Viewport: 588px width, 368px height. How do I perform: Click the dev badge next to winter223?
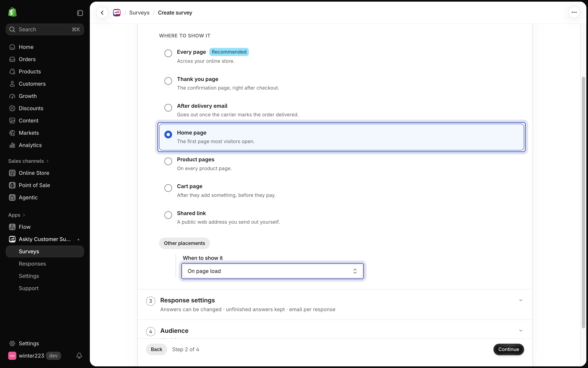click(x=53, y=356)
